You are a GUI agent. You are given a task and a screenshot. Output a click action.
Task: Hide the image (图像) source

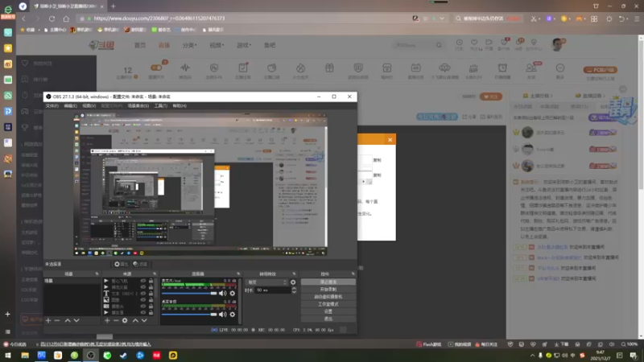[x=143, y=300]
